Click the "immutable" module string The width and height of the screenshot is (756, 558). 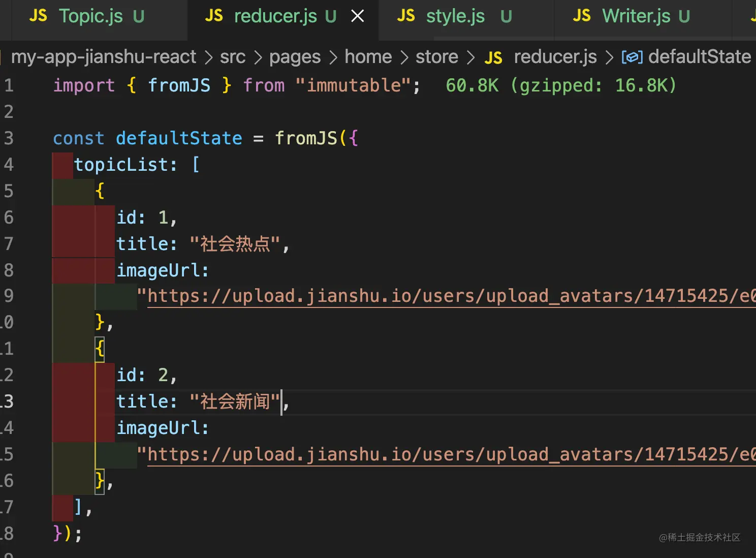353,85
